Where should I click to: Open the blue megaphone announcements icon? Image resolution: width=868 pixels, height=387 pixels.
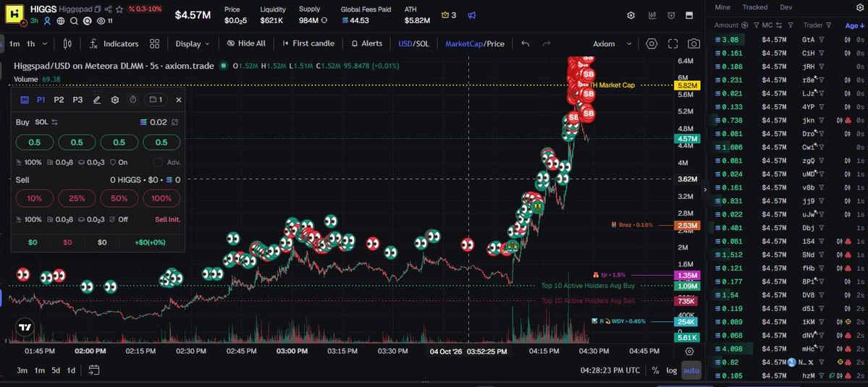click(471, 15)
